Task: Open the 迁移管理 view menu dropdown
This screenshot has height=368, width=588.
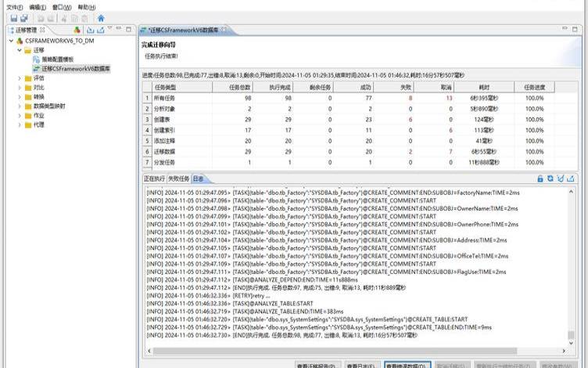Action: pos(110,28)
